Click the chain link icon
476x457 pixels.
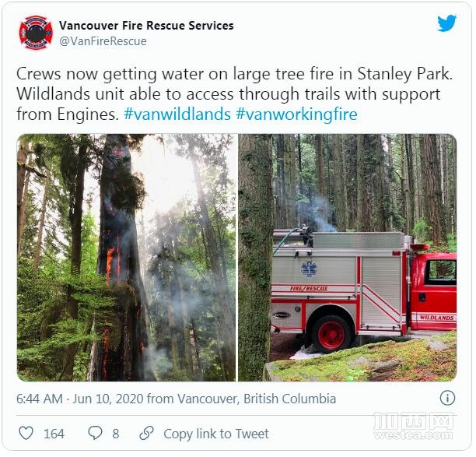click(x=146, y=433)
